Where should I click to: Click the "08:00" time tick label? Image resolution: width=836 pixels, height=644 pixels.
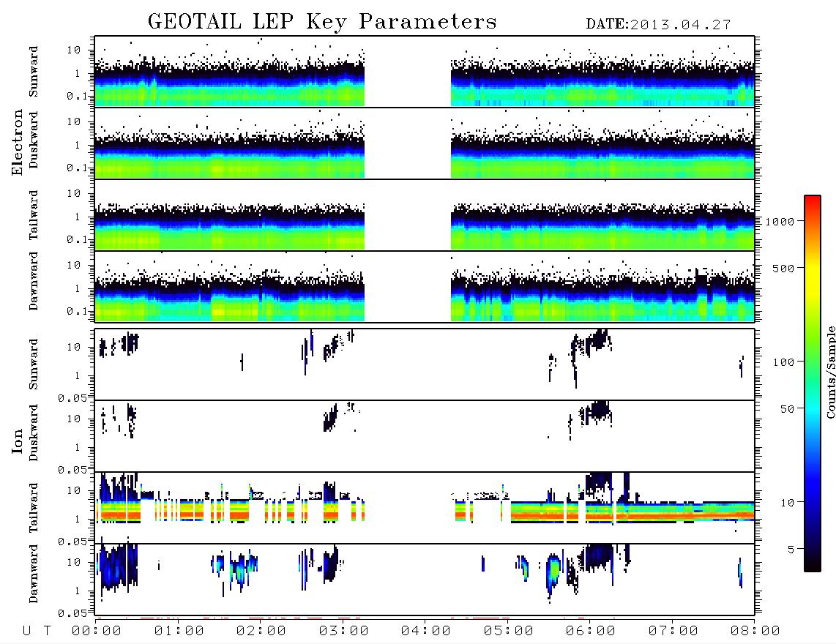pyautogui.click(x=755, y=632)
